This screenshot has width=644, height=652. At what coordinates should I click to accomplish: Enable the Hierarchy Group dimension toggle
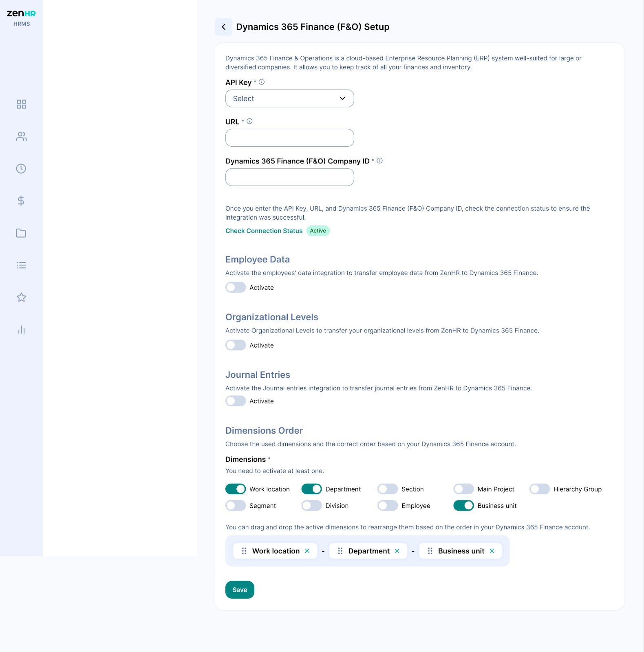(540, 489)
